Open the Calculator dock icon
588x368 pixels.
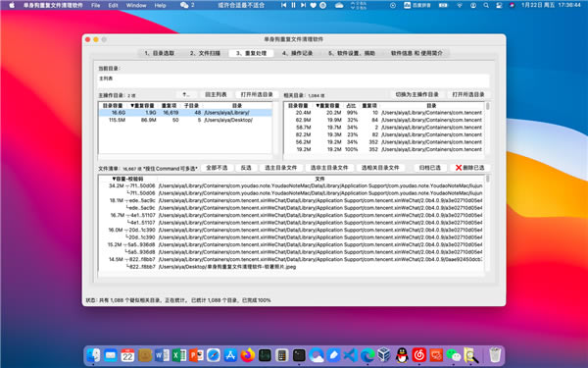[x=281, y=355]
